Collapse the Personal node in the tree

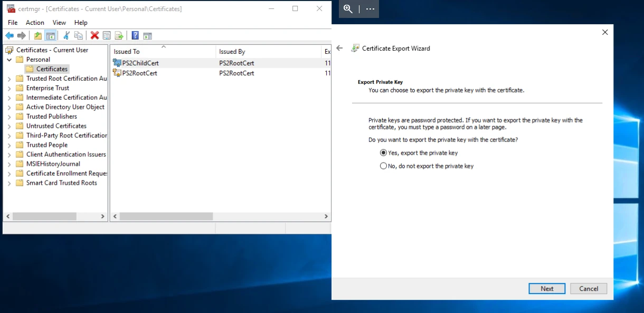[x=10, y=59]
